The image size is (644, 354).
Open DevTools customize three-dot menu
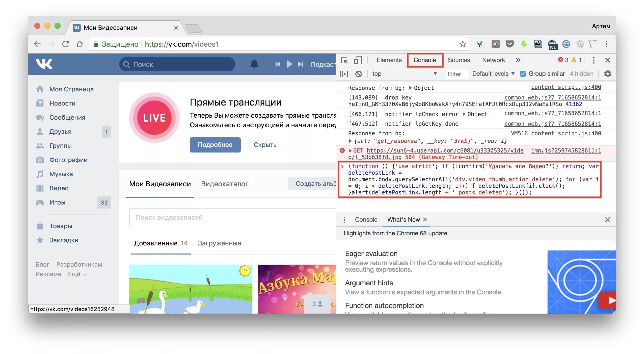[594, 60]
